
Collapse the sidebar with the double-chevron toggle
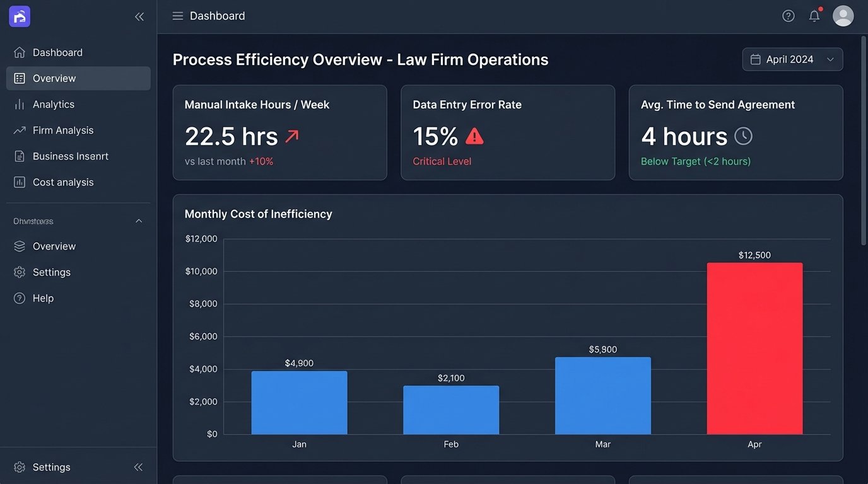(139, 16)
